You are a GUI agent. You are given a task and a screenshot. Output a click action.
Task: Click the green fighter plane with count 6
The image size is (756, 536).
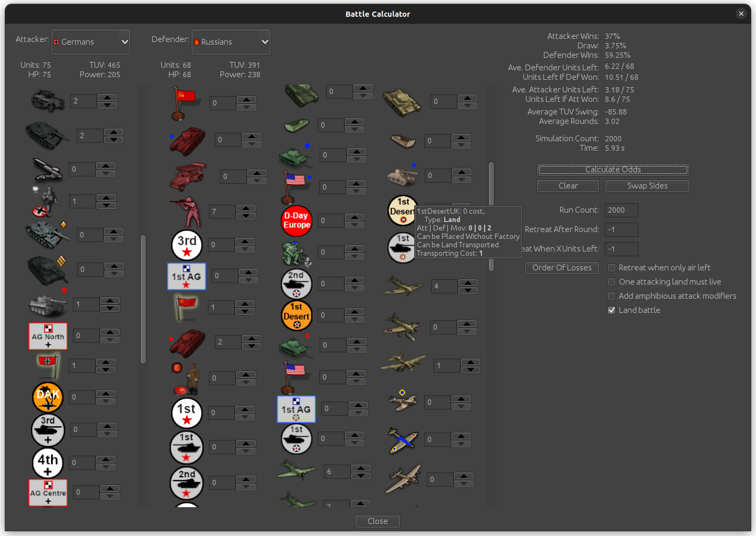point(297,470)
